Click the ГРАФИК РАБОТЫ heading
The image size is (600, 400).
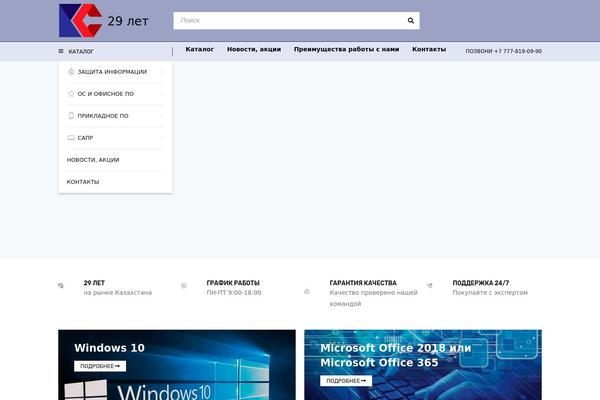pos(233,283)
